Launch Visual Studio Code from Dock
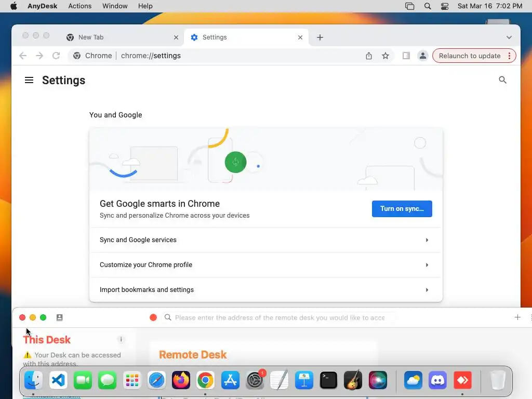 point(58,380)
